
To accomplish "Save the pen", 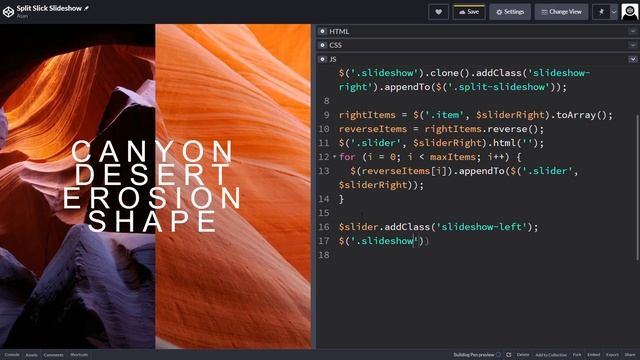I will pos(469,12).
